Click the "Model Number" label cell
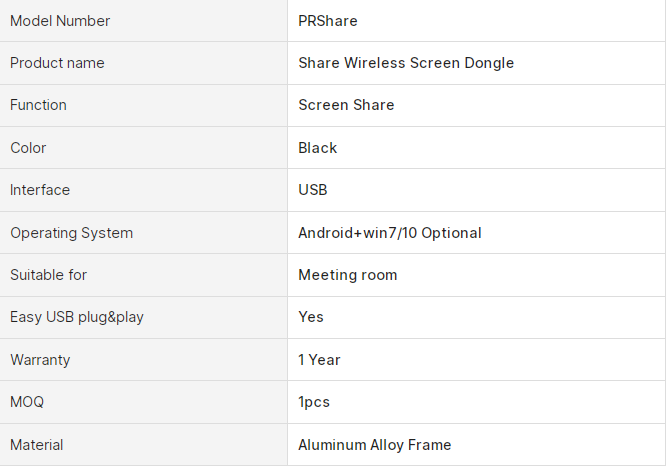The width and height of the screenshot is (668, 467). 60,21
